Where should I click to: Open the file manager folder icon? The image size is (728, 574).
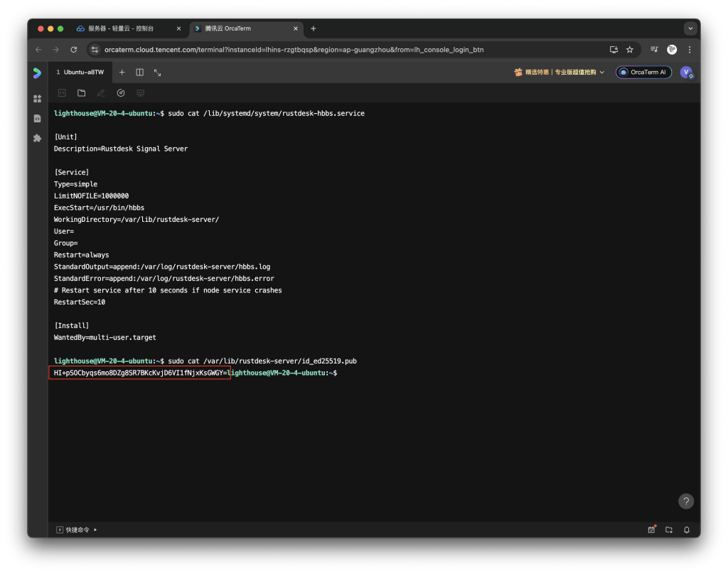pos(82,93)
